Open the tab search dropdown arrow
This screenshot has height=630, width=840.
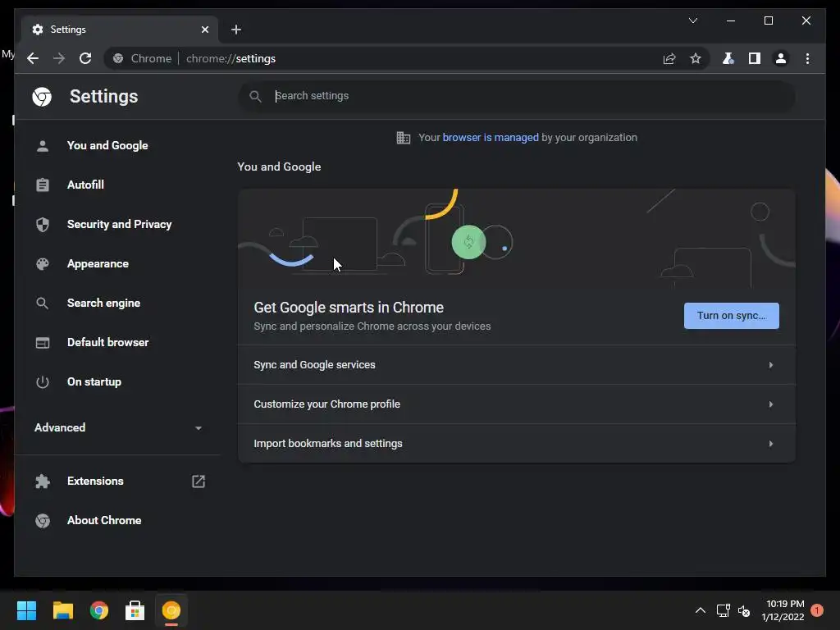[x=692, y=21]
